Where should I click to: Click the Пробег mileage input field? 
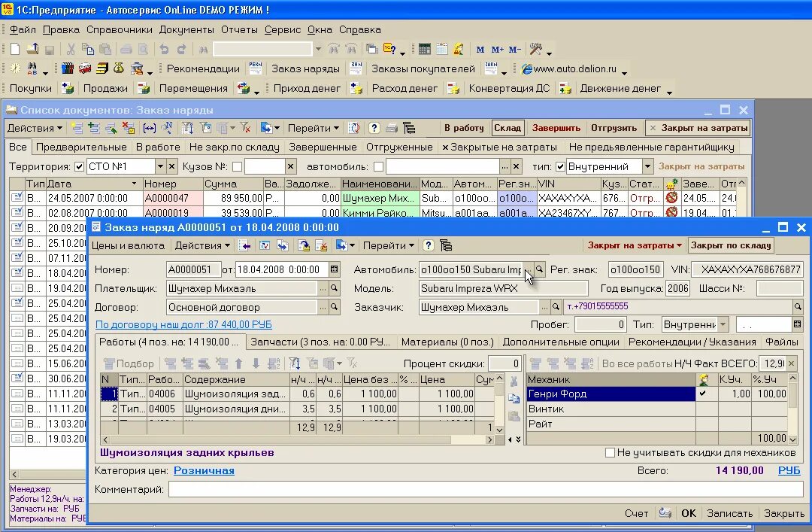pyautogui.click(x=600, y=325)
